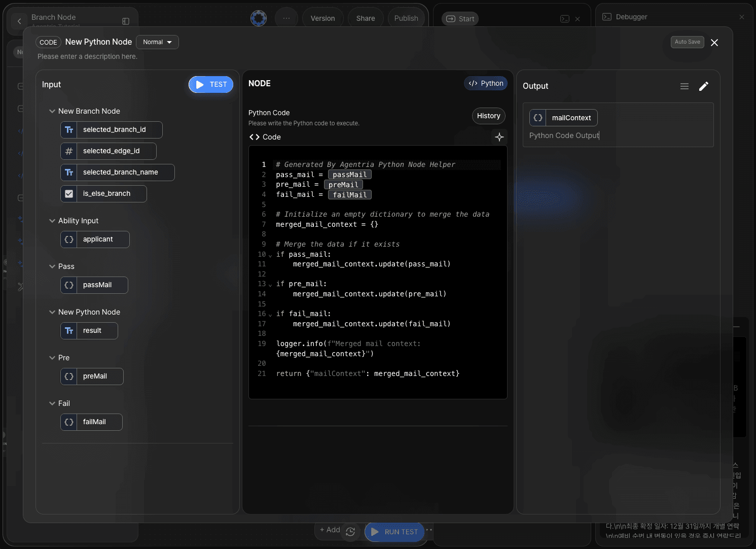Click the failMail chip in code line 4
Viewport: 756px width, 549px height.
350,195
